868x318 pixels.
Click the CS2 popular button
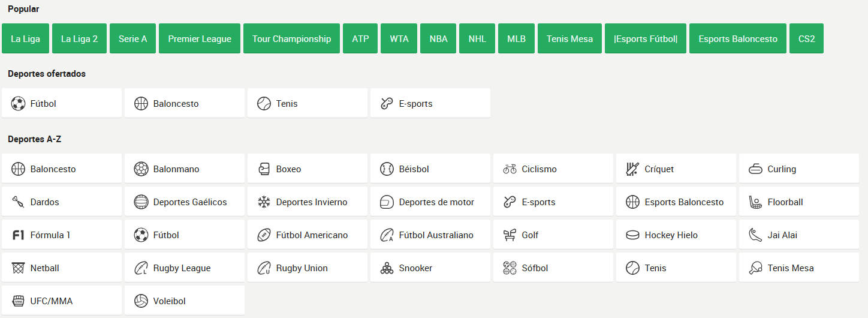806,38
